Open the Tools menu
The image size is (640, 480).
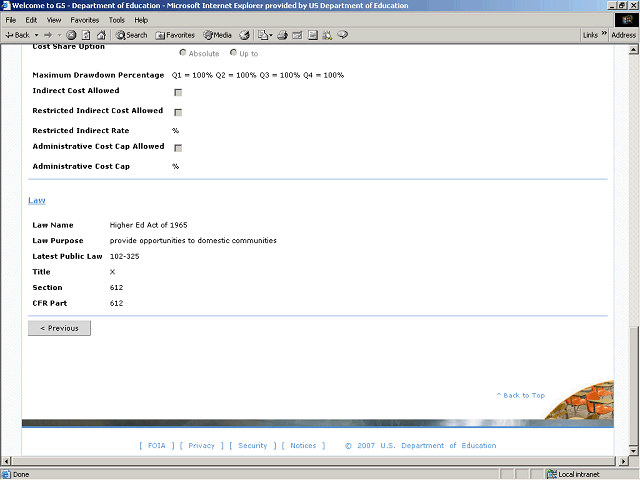116,20
